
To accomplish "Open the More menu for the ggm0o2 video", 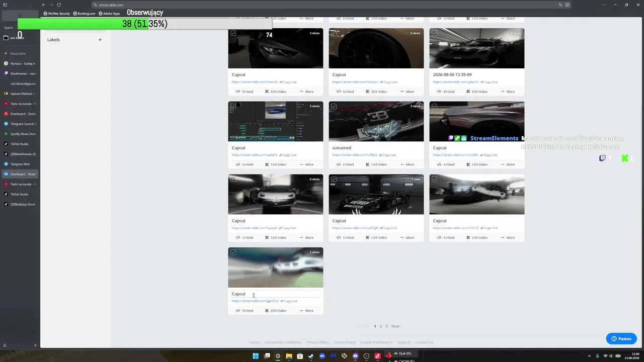I will click(x=306, y=310).
